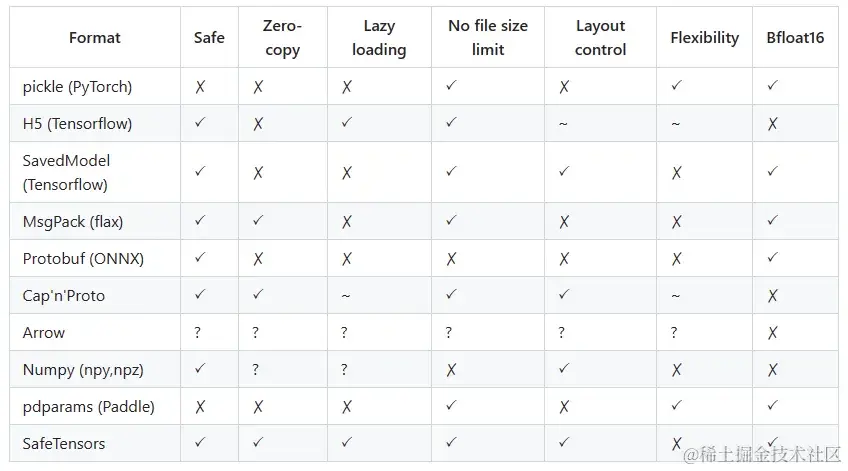848x471 pixels.
Task: Click the Flexibility question mark for Arrow
Action: [674, 333]
